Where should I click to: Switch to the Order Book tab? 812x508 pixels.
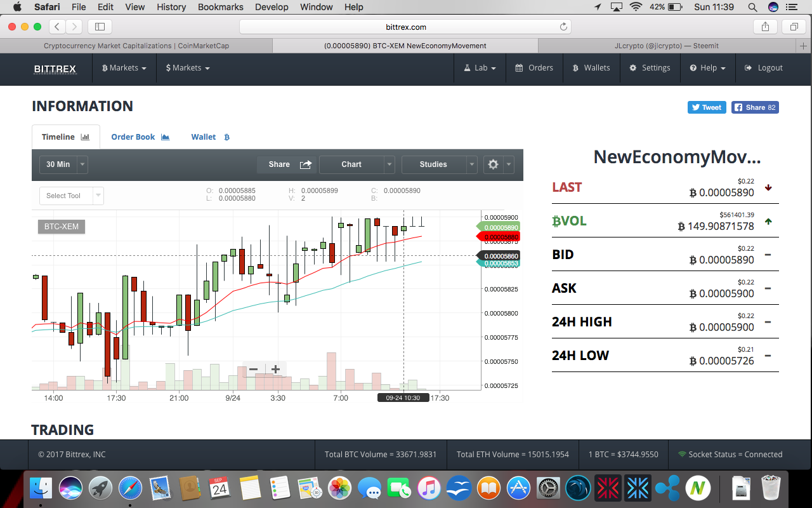pos(140,137)
